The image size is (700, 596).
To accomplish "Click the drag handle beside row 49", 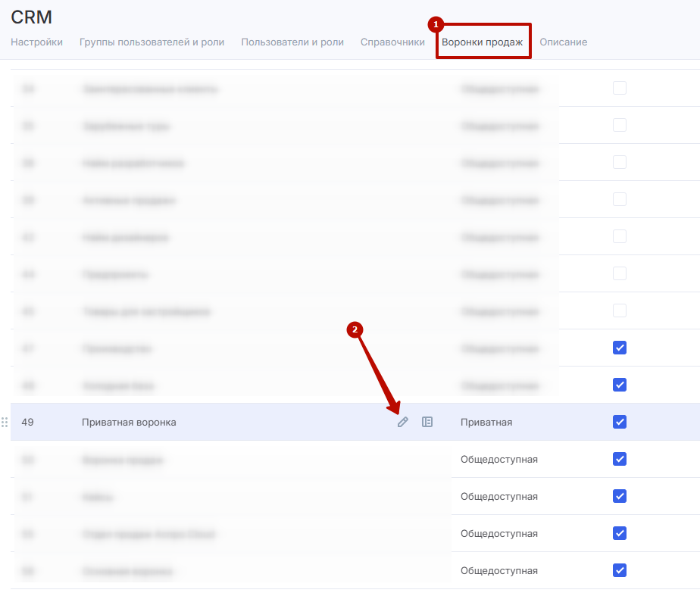I will pos(5,422).
